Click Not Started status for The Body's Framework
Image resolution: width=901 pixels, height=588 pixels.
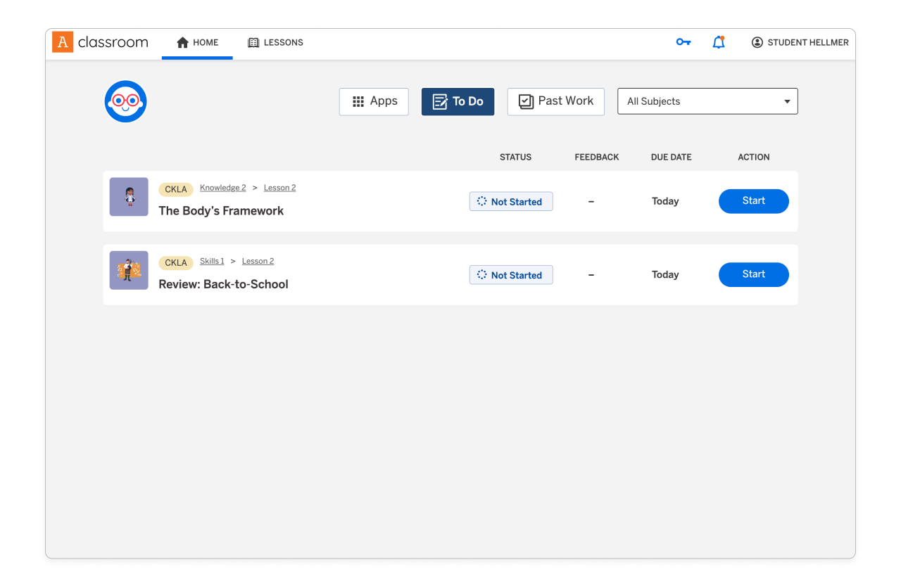(x=511, y=202)
